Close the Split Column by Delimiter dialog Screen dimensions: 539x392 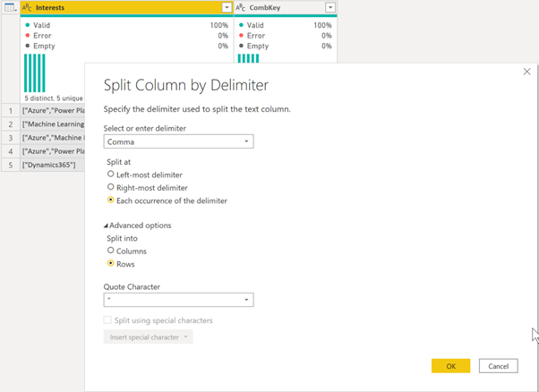coord(526,72)
